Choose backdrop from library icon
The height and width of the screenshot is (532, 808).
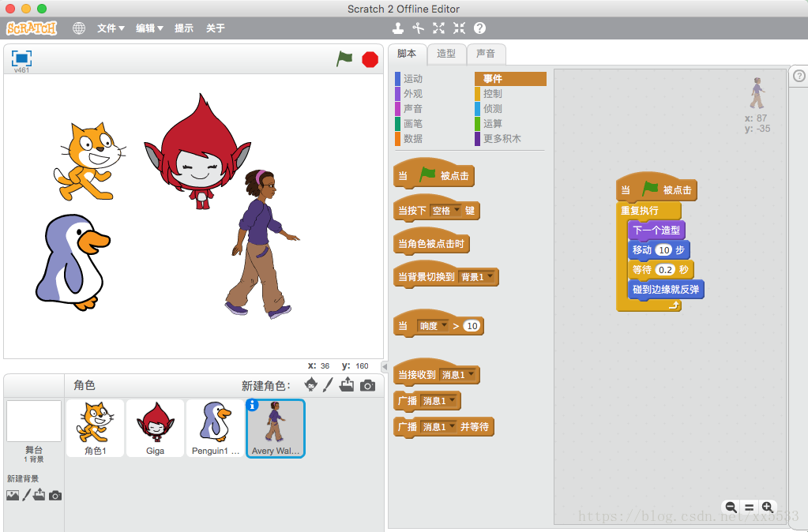tap(13, 496)
